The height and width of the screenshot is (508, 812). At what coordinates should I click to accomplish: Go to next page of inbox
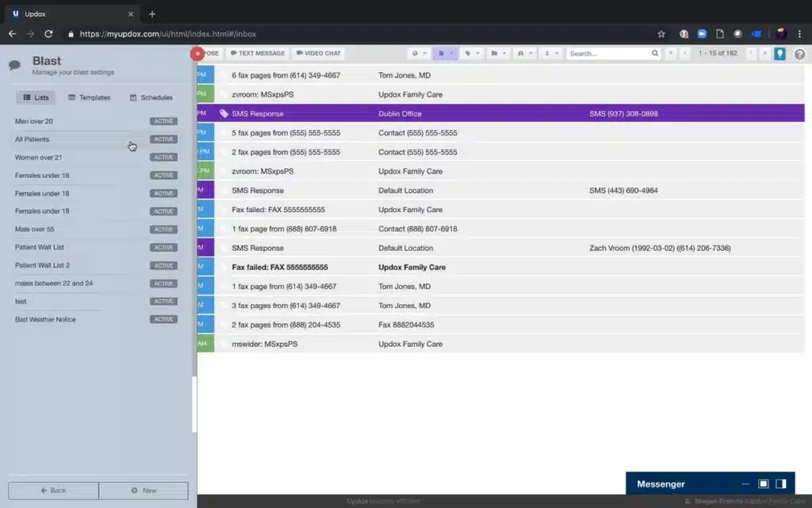click(x=751, y=53)
